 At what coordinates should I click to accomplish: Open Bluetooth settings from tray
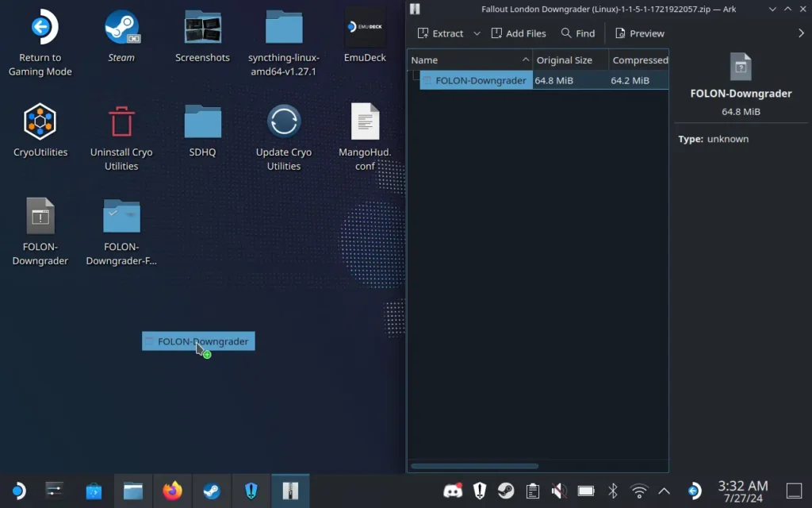click(613, 491)
